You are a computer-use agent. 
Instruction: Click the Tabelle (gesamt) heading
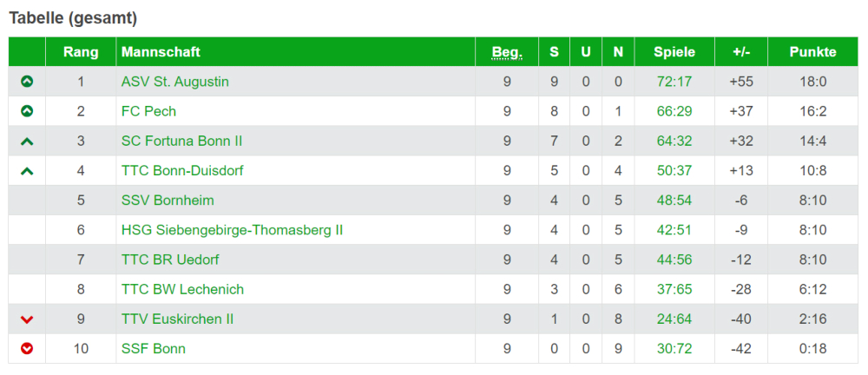click(73, 17)
